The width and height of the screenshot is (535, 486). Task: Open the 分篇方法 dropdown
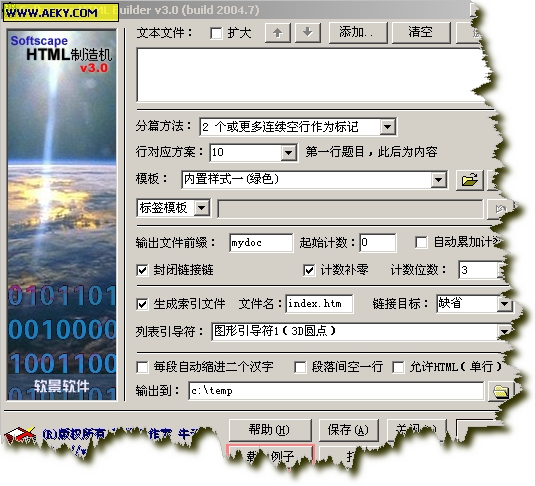pyautogui.click(x=387, y=127)
